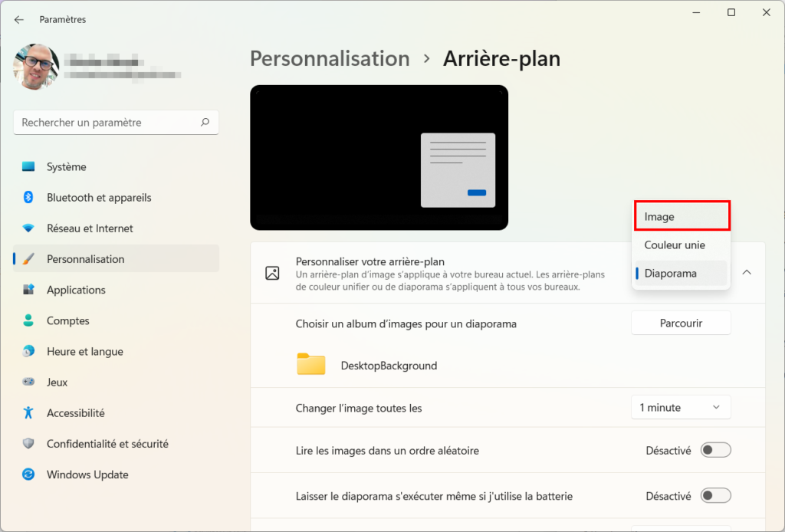Click Choisir un album d'images pour un diaporama text

tap(406, 323)
